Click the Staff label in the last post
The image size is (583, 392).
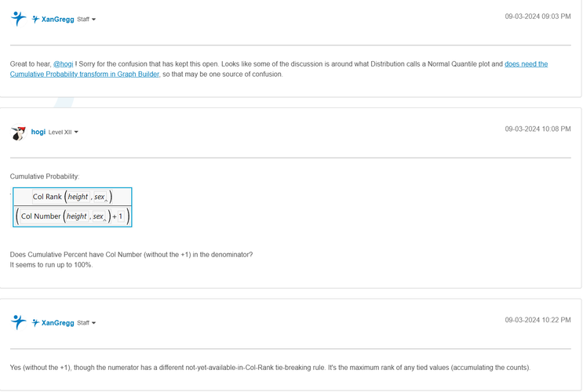click(x=83, y=323)
